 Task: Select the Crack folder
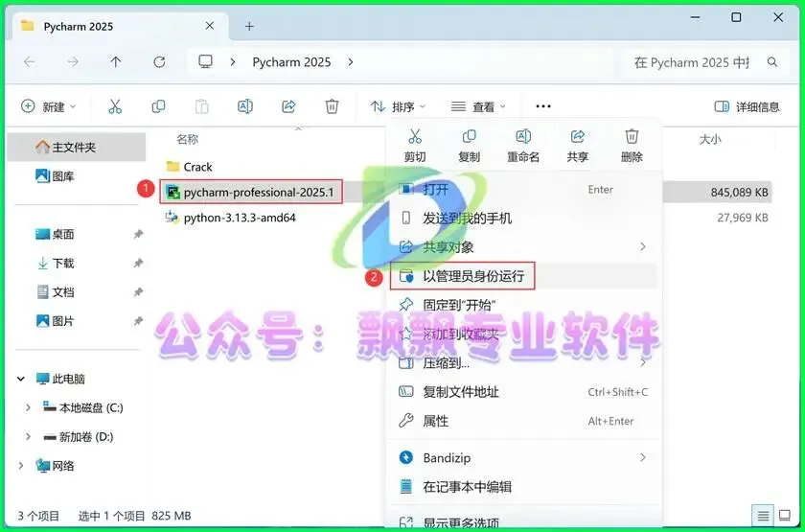pos(190,167)
